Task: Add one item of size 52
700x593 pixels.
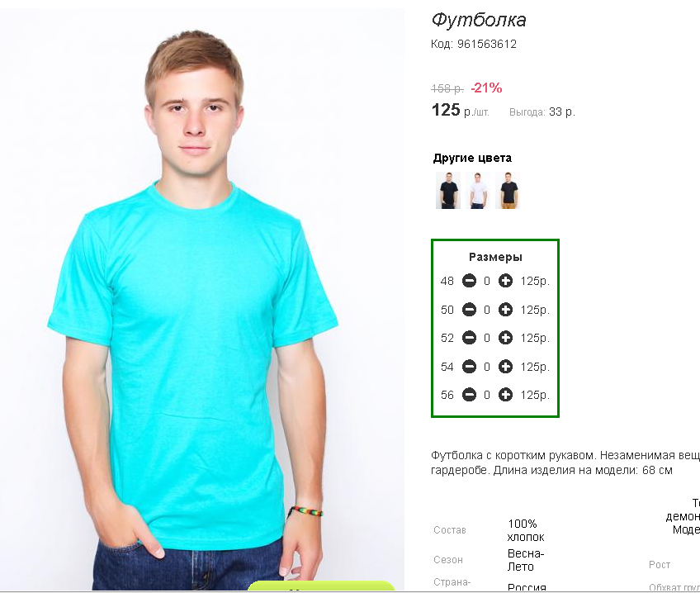Action: pyautogui.click(x=505, y=338)
